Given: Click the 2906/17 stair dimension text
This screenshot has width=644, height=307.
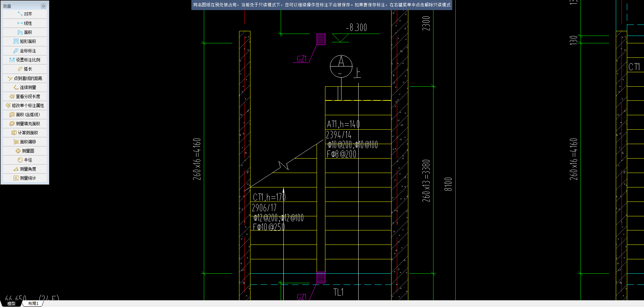Looking at the screenshot, I should click(x=264, y=208).
